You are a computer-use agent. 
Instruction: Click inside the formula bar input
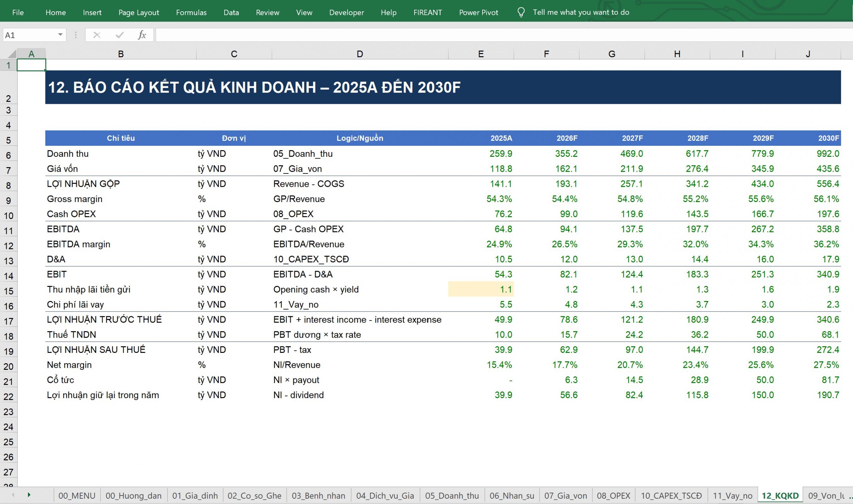point(503,35)
